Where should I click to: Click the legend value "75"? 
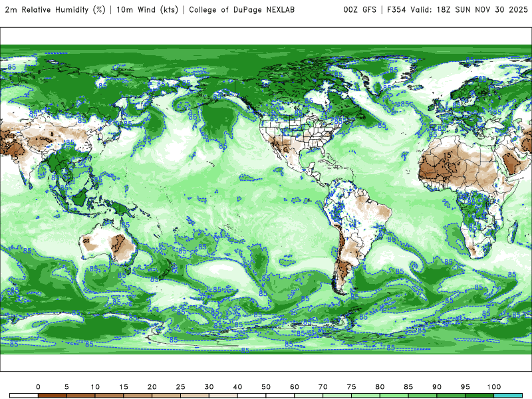352,387
